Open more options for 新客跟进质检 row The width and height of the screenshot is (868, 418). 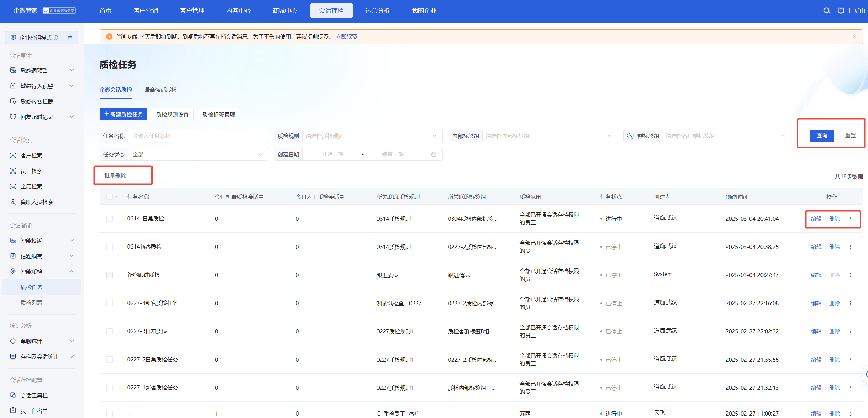click(850, 275)
